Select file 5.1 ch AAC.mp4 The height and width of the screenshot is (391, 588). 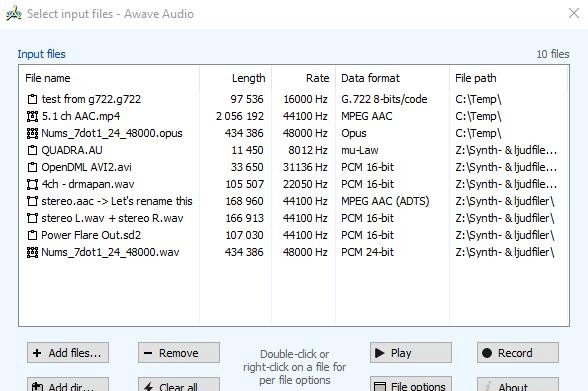click(x=81, y=116)
